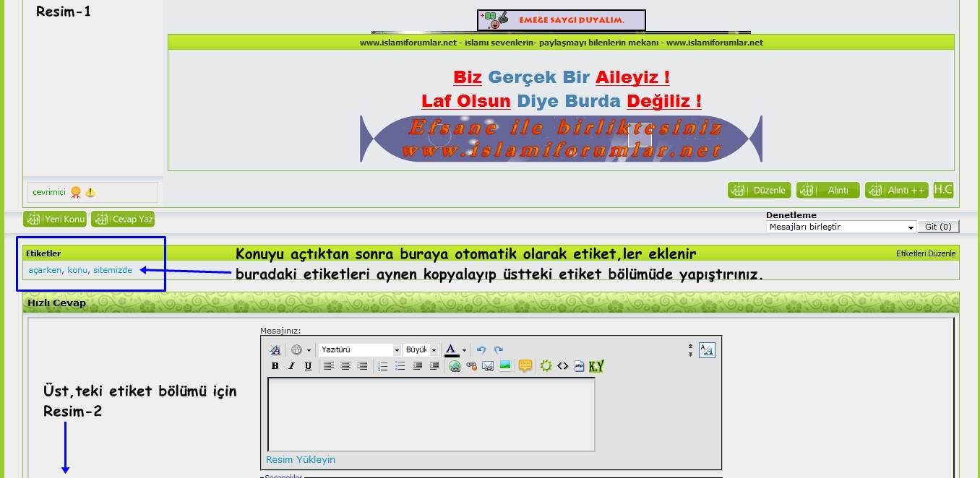The image size is (980, 478).
Task: Align text to the right
Action: (362, 366)
